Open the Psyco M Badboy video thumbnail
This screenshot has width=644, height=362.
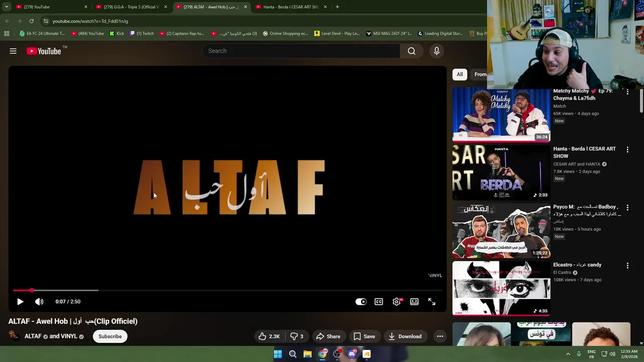(501, 231)
